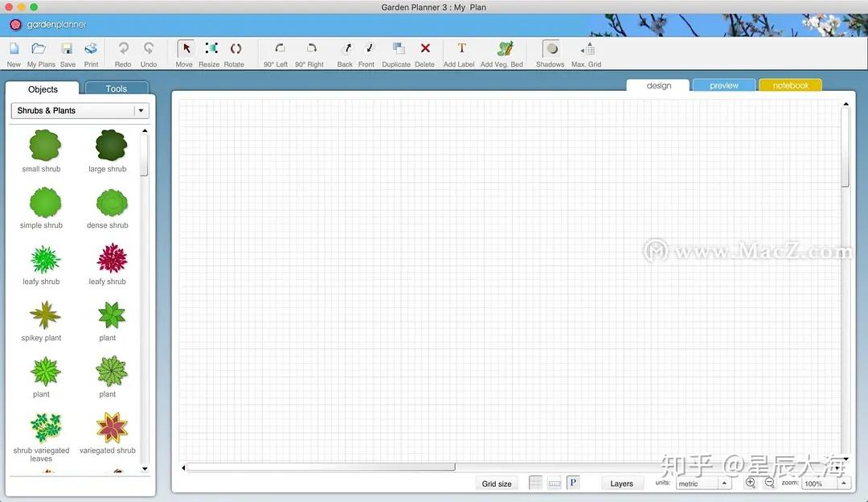Open the Add Label tool
Screen dimensions: 868x502
click(459, 51)
